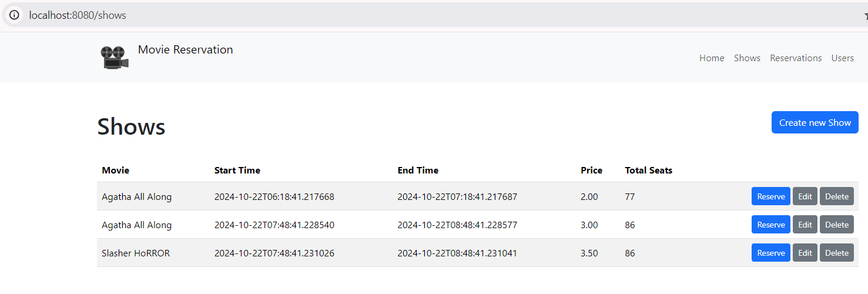Navigate to the Users page
The height and width of the screenshot is (294, 868).
842,58
